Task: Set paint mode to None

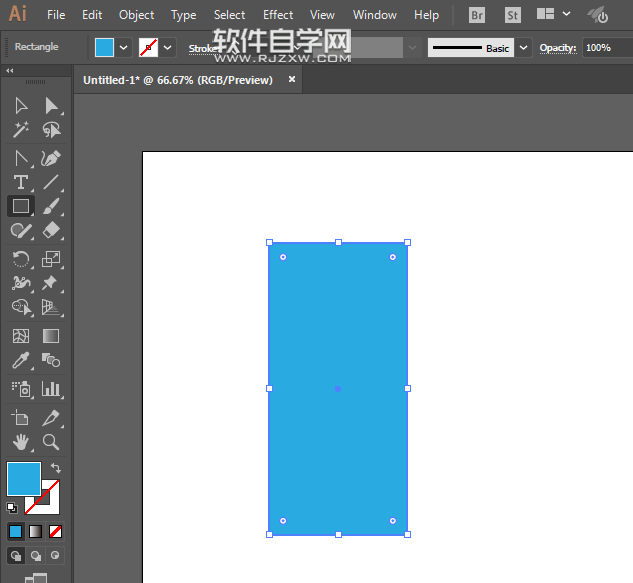Action: (56, 531)
